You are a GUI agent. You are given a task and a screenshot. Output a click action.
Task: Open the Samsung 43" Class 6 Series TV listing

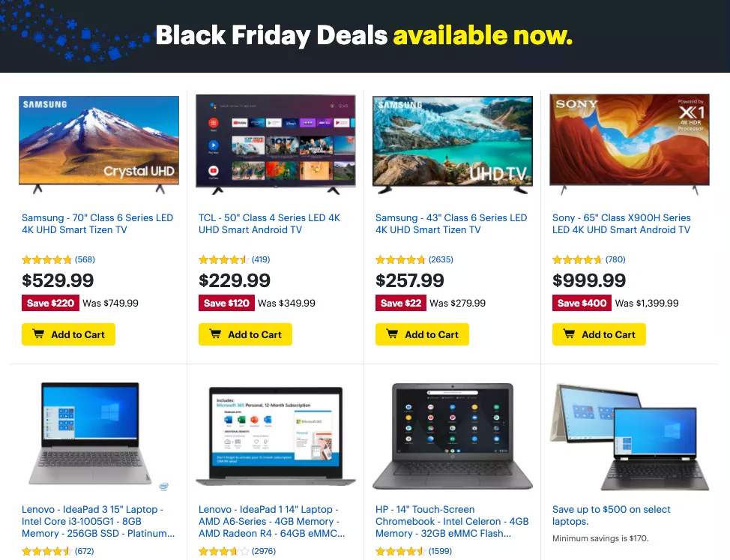pos(450,223)
